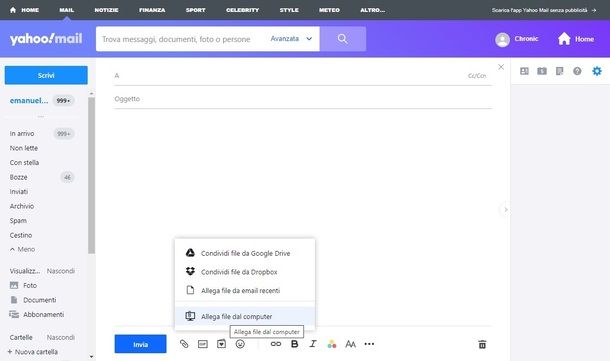Choose Allega file dal computer
Image resolution: width=610 pixels, height=361 pixels.
click(245, 316)
